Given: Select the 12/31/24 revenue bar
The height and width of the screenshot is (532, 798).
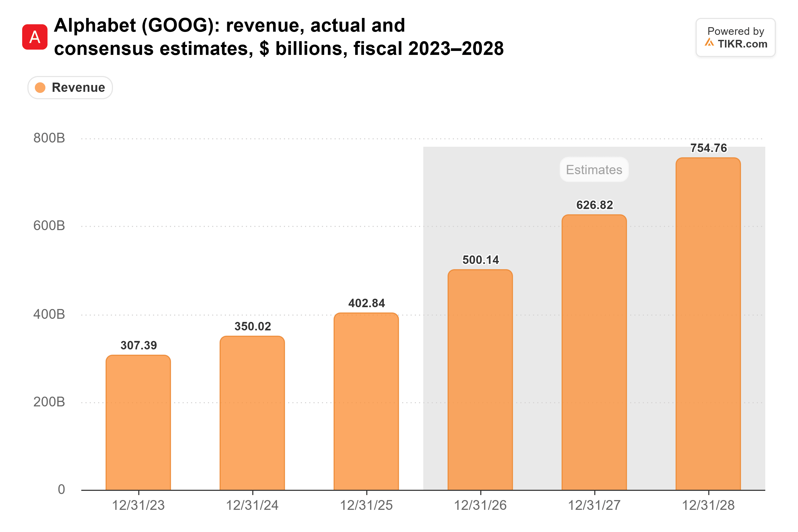Looking at the screenshot, I should (252, 413).
